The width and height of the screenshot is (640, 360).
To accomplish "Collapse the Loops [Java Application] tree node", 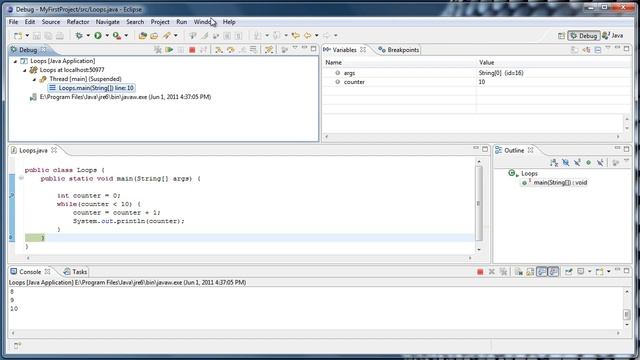I will pos(16,61).
